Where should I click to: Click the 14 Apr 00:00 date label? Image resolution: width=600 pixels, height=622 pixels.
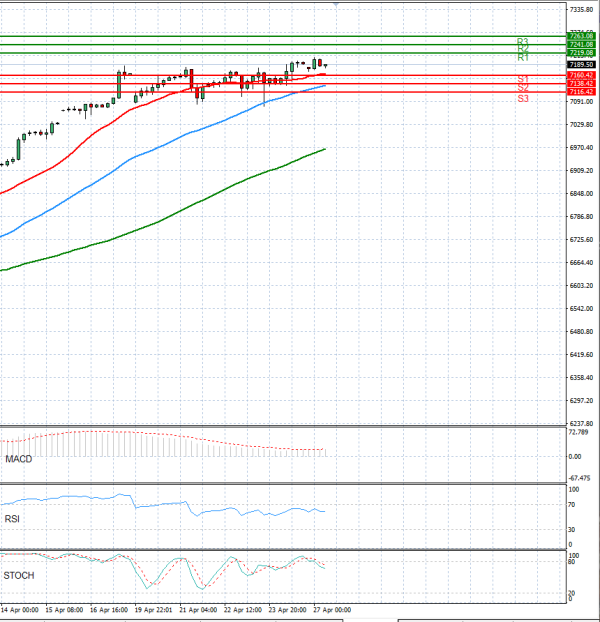click(20, 608)
